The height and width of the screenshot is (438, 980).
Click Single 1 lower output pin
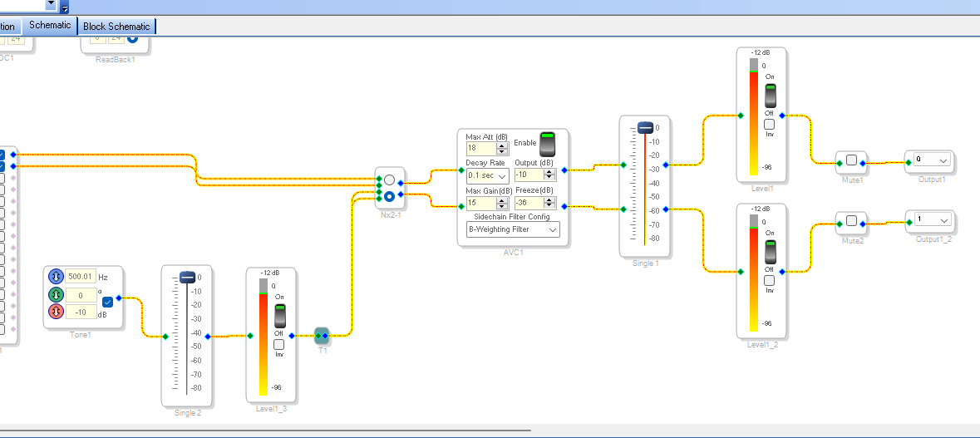(x=666, y=209)
